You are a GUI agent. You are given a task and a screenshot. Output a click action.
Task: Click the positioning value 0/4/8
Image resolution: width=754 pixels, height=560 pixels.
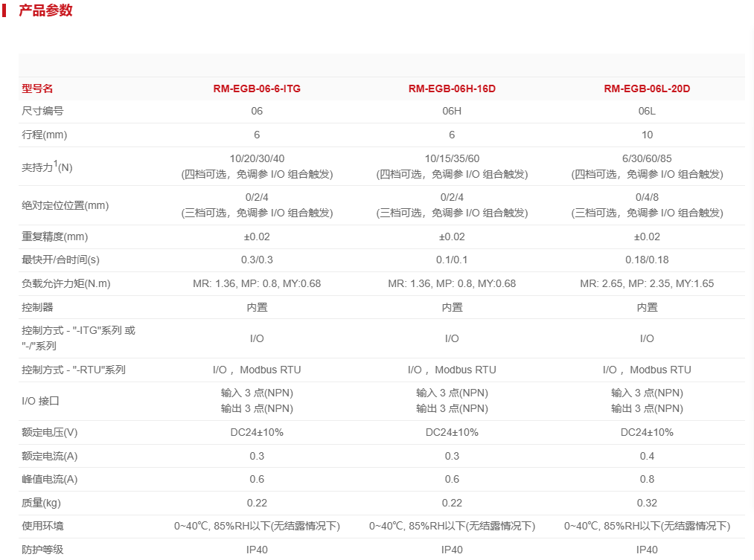[647, 198]
